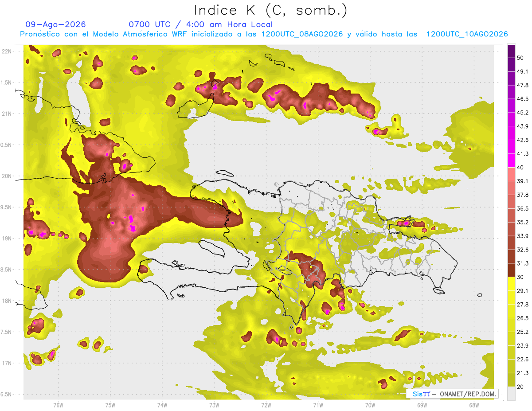Click the colorbar value "33.9"
Viewport: 532px width, 411px height.
pos(523,236)
